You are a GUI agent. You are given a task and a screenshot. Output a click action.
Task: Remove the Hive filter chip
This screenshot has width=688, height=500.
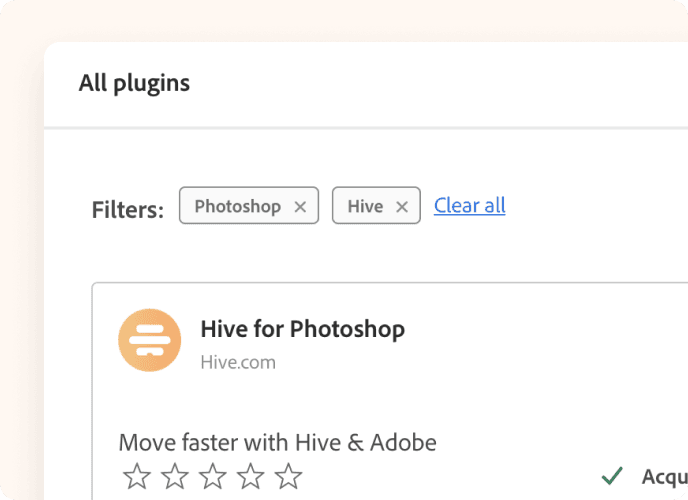point(402,207)
